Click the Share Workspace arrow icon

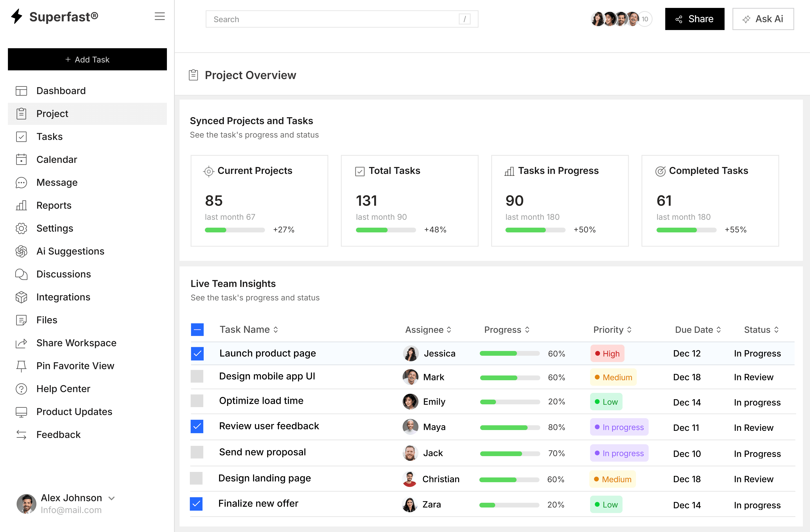point(21,343)
